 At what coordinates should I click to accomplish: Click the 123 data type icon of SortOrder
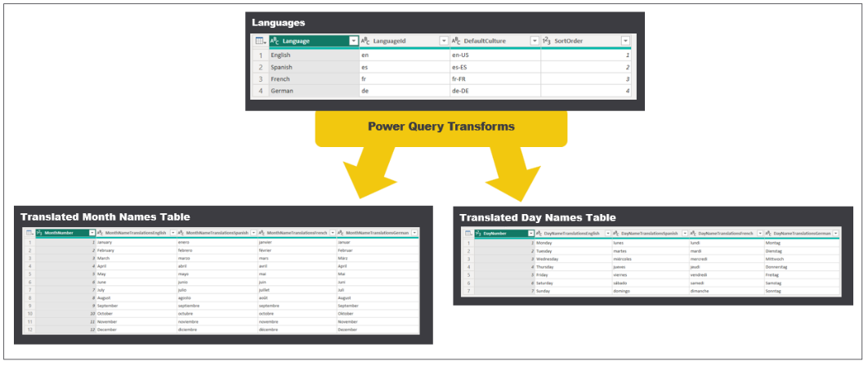coord(546,41)
